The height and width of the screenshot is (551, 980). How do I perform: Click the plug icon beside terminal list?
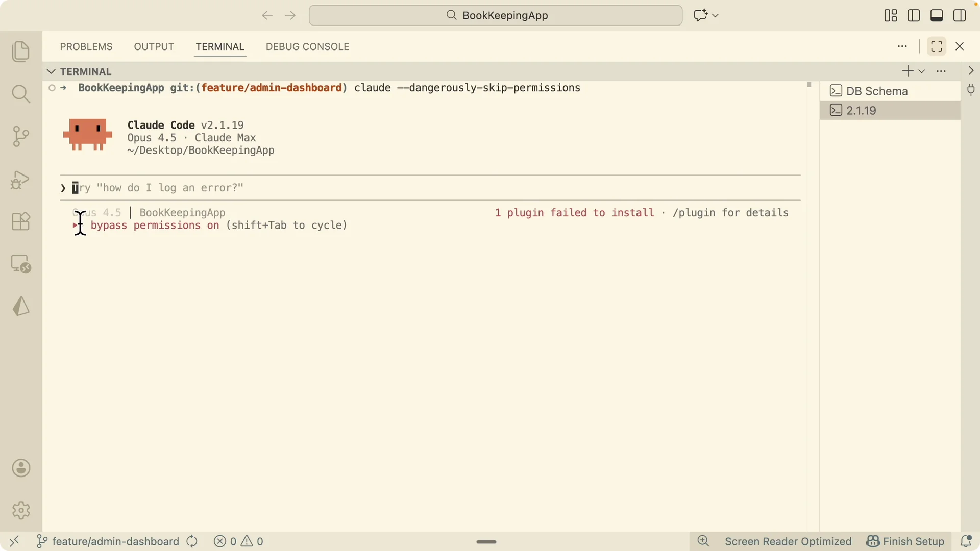click(971, 90)
